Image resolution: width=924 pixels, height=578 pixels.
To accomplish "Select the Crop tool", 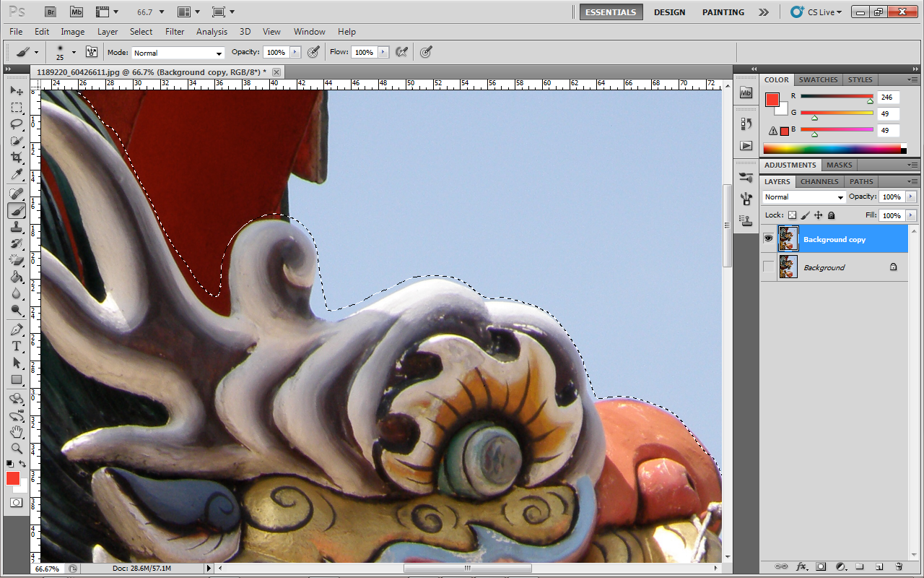I will tap(17, 158).
